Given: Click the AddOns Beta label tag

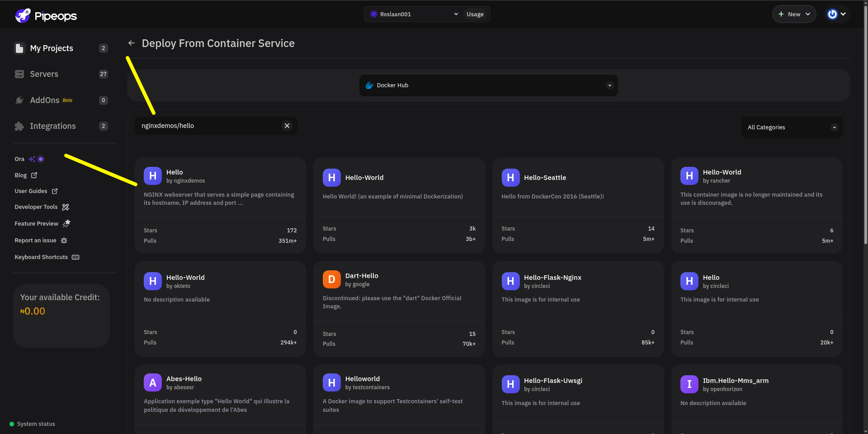Looking at the screenshot, I should pyautogui.click(x=67, y=100).
